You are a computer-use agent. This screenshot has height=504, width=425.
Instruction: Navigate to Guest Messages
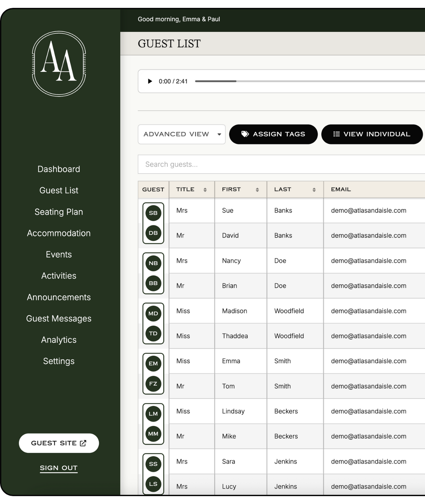pos(59,319)
